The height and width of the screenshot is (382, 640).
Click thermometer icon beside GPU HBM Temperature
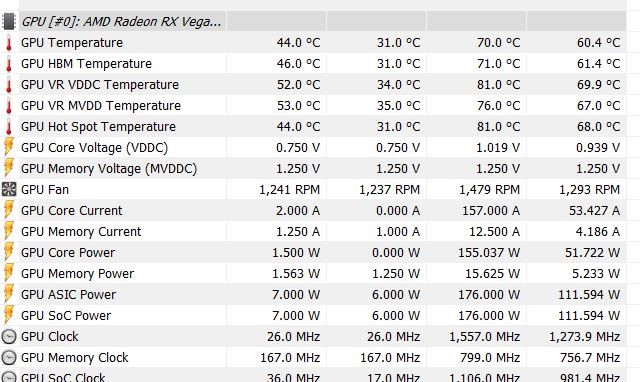tap(9, 64)
